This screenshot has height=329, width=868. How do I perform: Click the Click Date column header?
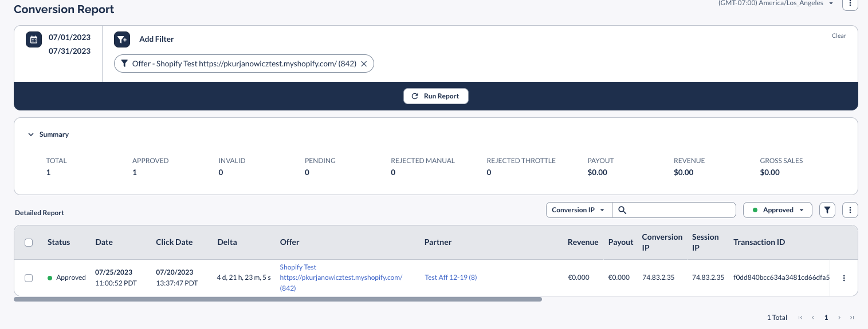[x=174, y=243]
